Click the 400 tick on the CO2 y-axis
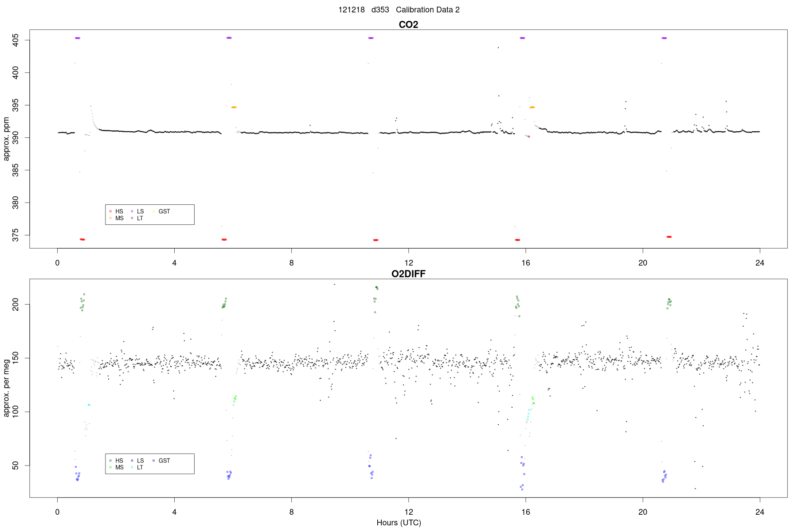 (x=16, y=73)
